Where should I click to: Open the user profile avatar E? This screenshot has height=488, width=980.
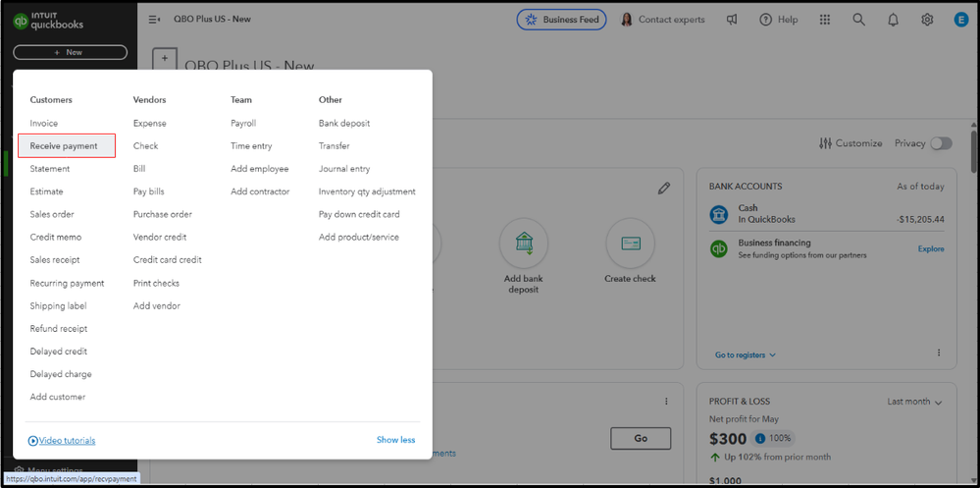(960, 20)
